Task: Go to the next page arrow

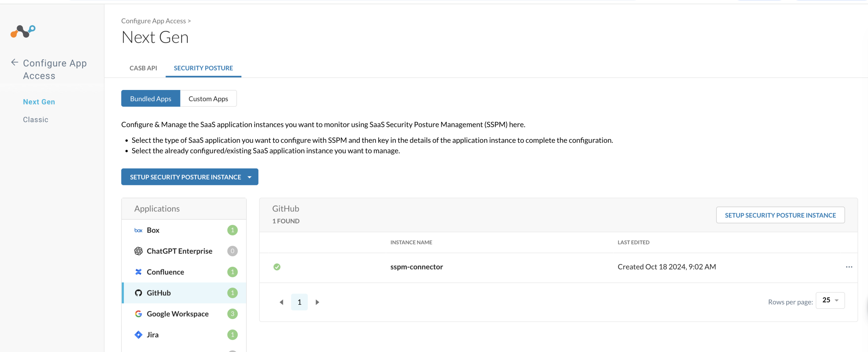Action: (317, 302)
